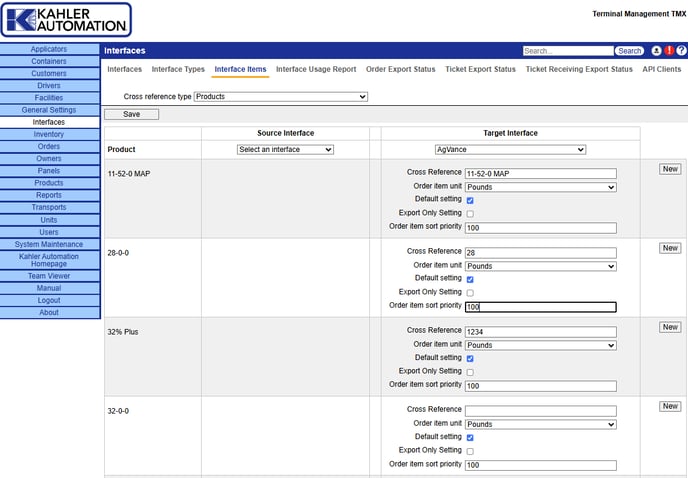Viewport: 688px width, 478px height.
Task: Click New button for 32-0-0 row
Action: click(670, 406)
